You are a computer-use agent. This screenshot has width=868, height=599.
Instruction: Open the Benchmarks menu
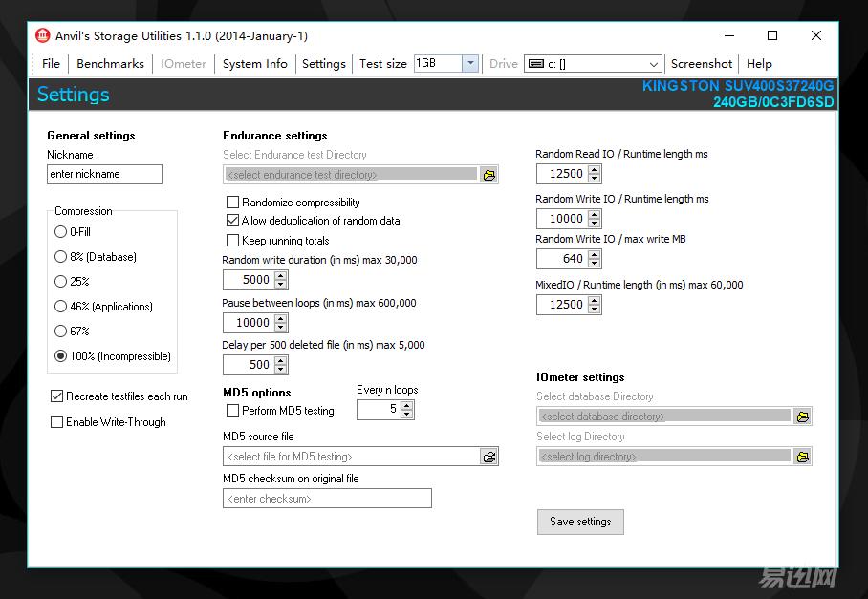pyautogui.click(x=110, y=64)
